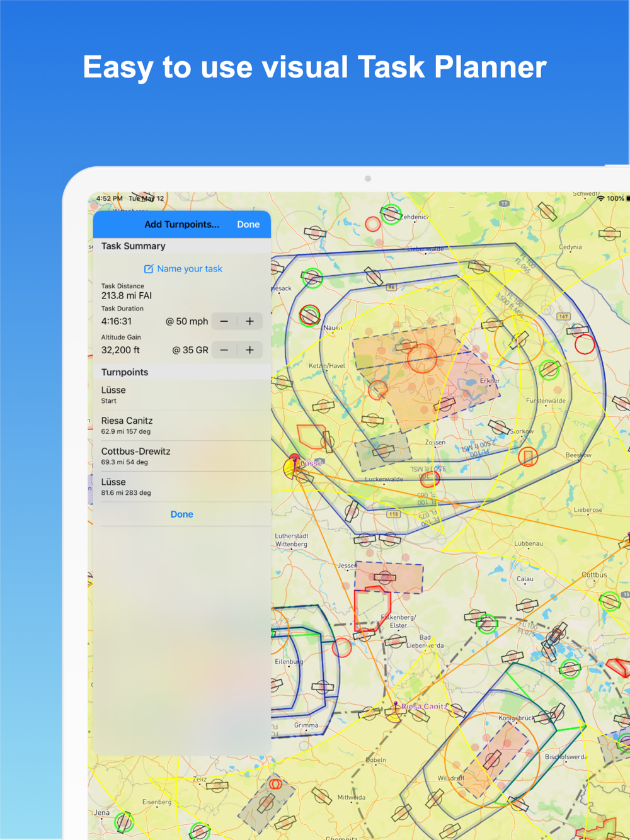630x840 pixels.
Task: Tap the airfield symbol at Jena
Action: coord(124,822)
